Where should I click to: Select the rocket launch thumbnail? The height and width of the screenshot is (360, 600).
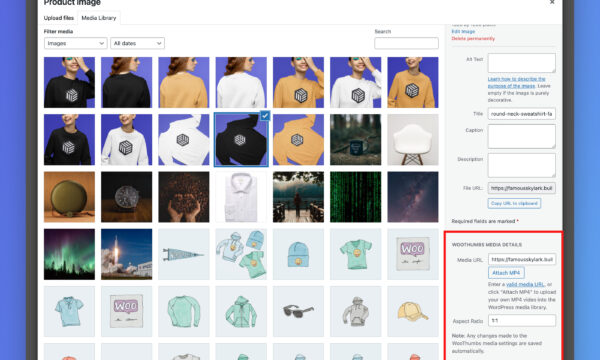(x=127, y=254)
